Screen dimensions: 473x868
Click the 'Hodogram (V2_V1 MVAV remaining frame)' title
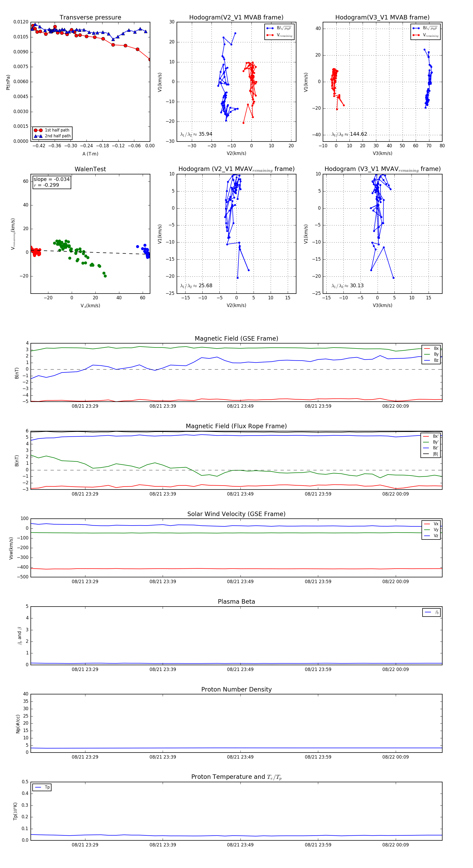[x=236, y=169]
